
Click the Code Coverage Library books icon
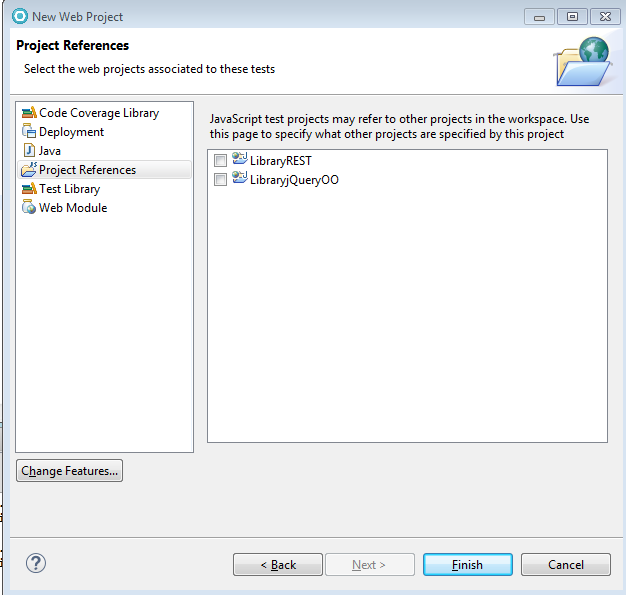click(x=29, y=113)
